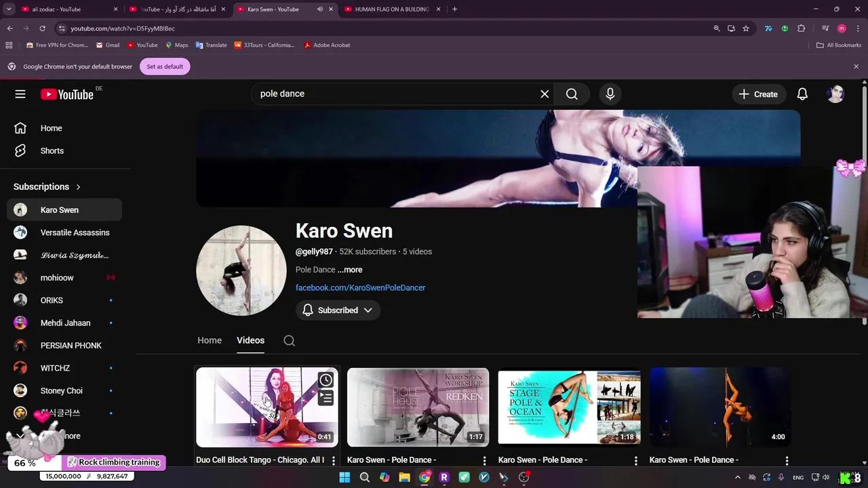Open Shorts in the sidebar

[64, 150]
